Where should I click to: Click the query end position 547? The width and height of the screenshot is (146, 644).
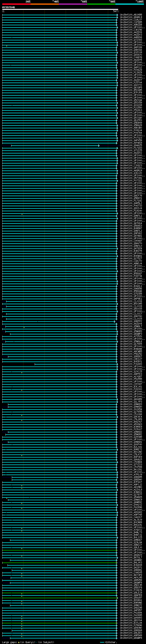click(115, 11)
